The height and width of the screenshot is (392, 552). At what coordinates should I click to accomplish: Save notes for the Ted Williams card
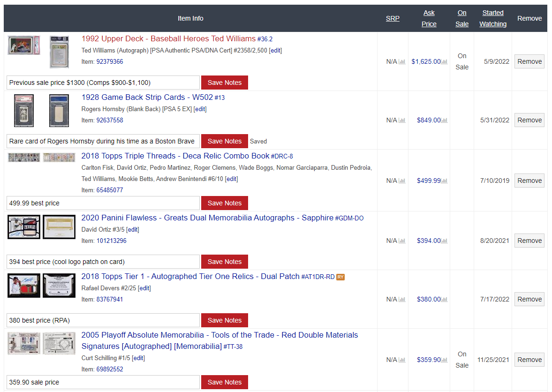pyautogui.click(x=225, y=83)
